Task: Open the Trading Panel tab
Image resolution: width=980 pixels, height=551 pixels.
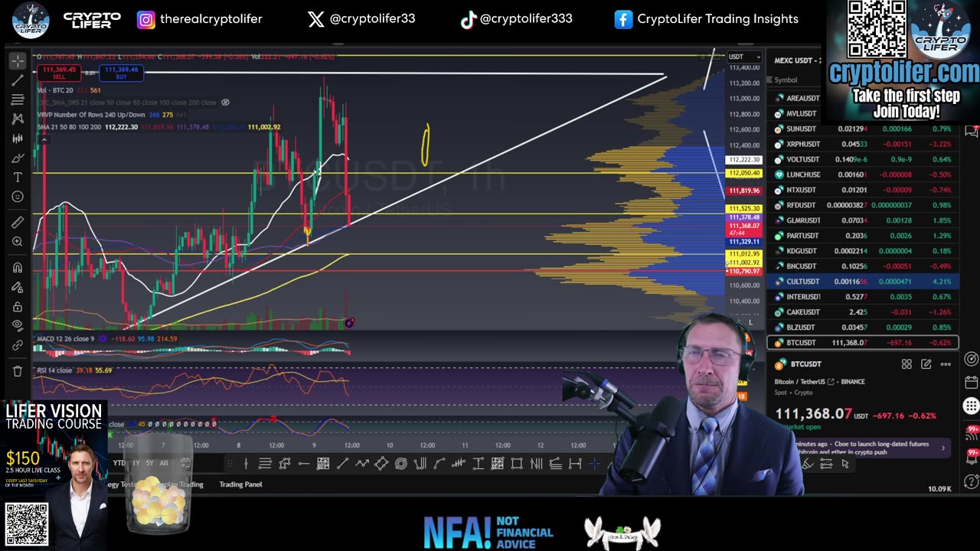Action: pyautogui.click(x=240, y=484)
